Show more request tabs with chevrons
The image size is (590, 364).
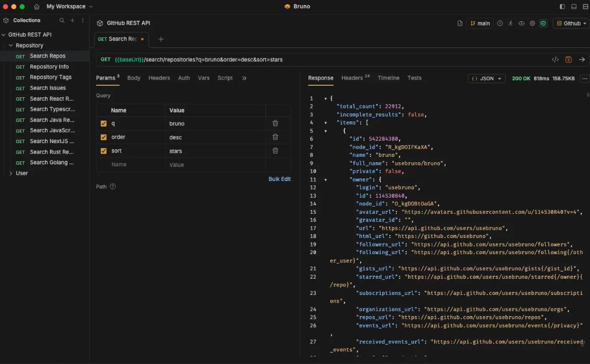(x=244, y=78)
